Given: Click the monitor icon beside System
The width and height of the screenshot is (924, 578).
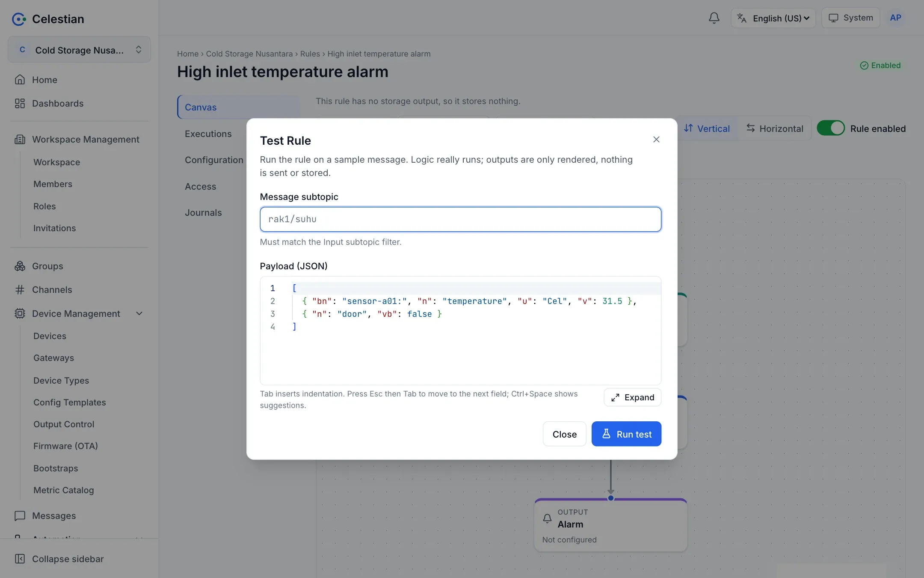Looking at the screenshot, I should (833, 18).
